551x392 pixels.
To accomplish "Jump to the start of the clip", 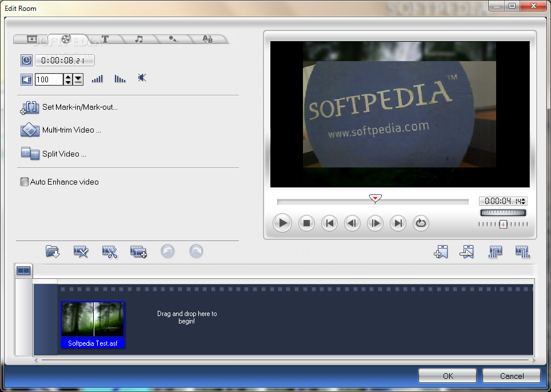I will [330, 223].
